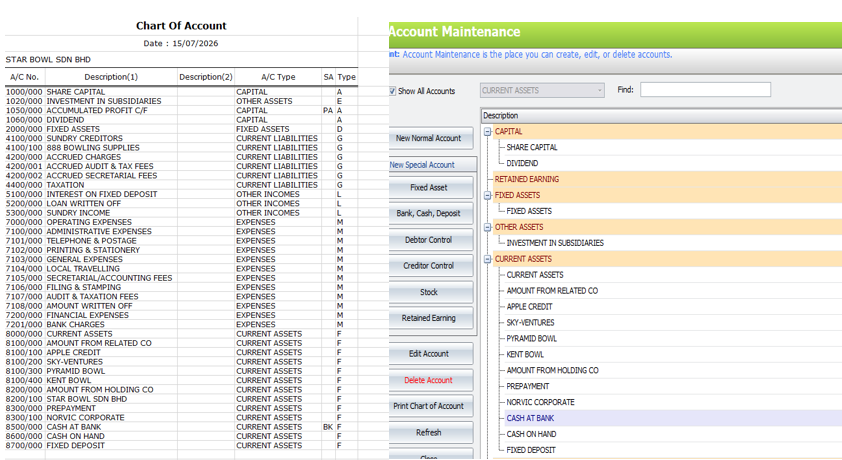Click the A/C No. column header

[x=25, y=77]
